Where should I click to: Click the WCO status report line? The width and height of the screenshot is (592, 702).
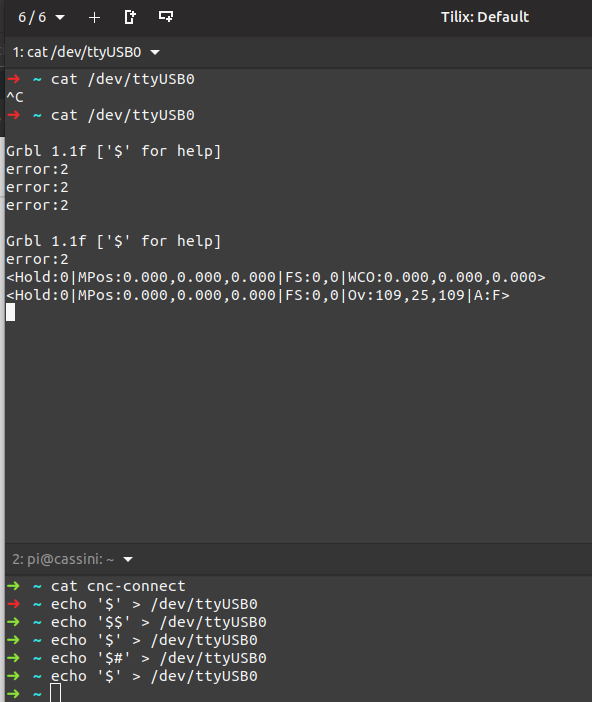pyautogui.click(x=275, y=277)
